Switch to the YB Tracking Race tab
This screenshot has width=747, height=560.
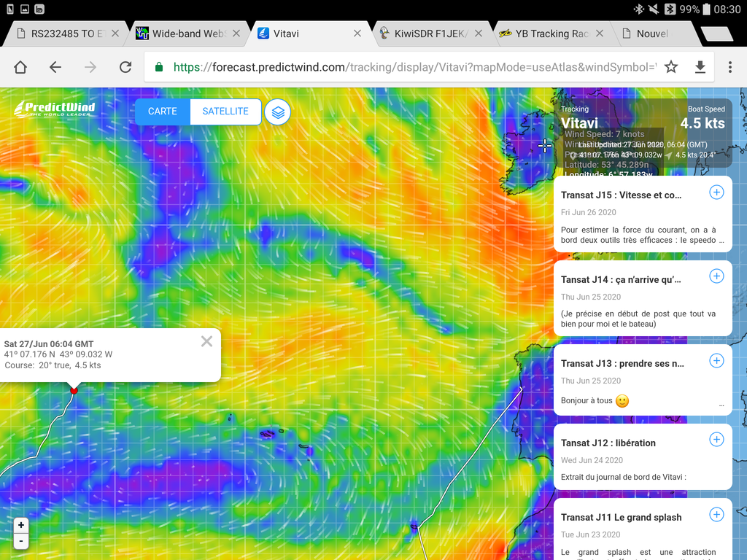pos(552,34)
